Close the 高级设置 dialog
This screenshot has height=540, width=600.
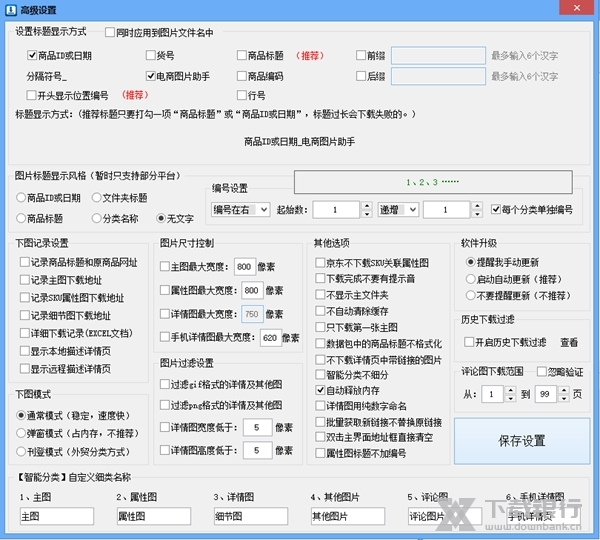577,8
